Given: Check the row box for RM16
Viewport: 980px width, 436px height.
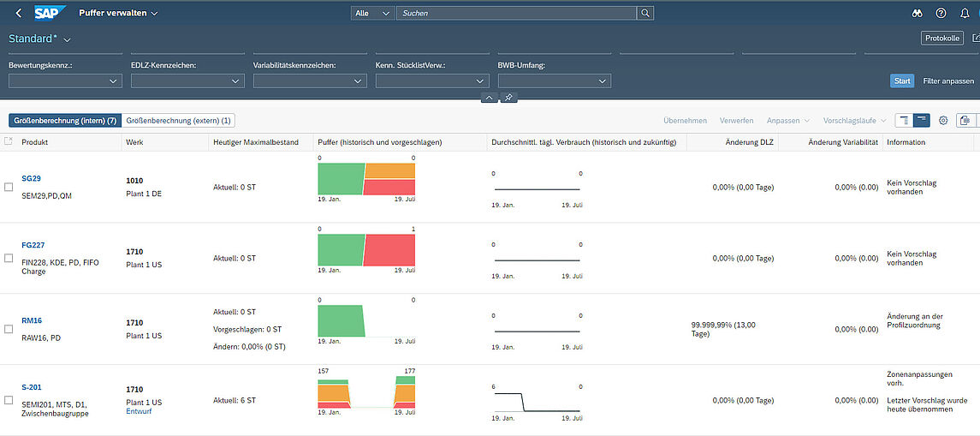Looking at the screenshot, I should (9, 329).
